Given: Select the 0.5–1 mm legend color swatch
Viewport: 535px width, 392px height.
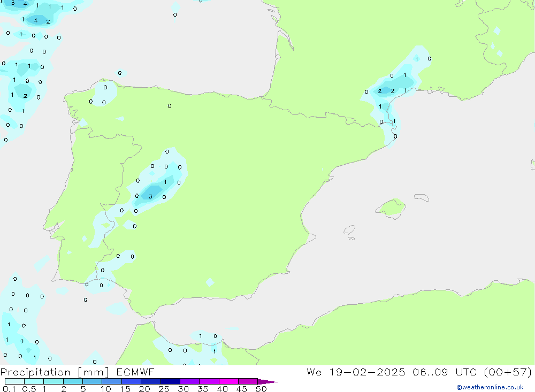Looking at the screenshot, I should coord(34,381).
